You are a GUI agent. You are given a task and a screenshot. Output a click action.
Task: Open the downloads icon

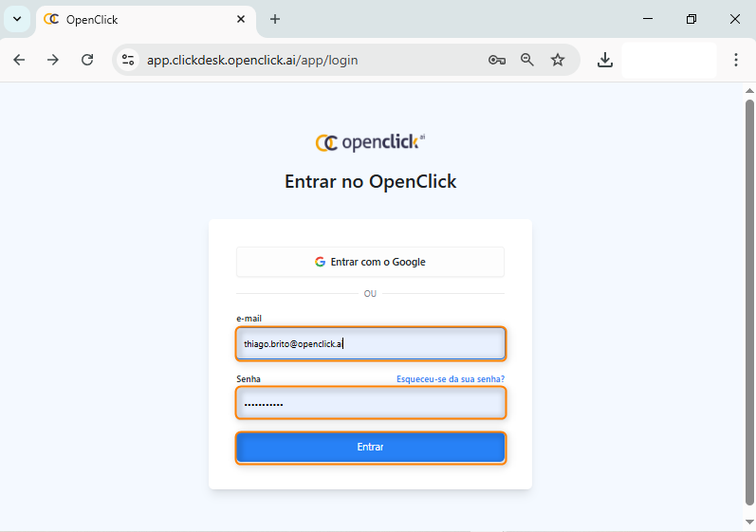click(604, 60)
